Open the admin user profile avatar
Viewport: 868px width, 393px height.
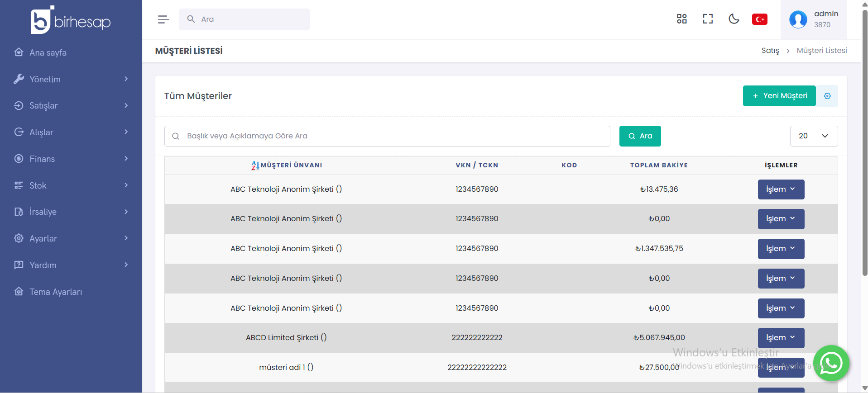[x=798, y=19]
